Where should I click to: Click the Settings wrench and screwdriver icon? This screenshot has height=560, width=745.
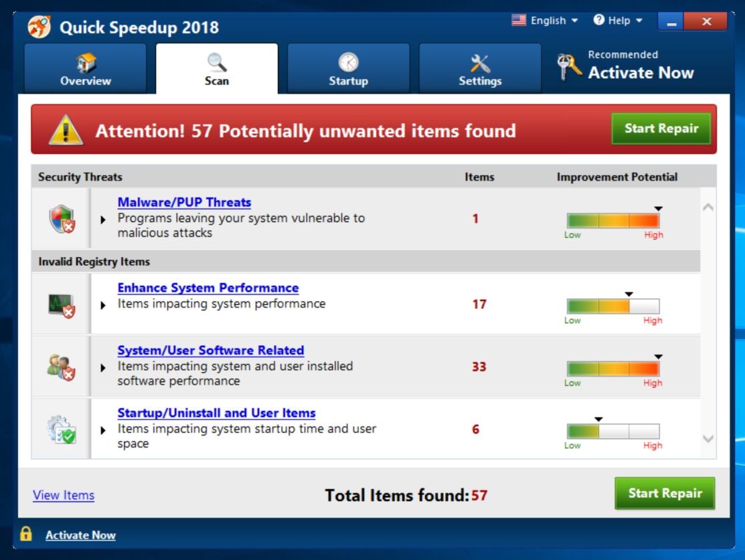480,63
